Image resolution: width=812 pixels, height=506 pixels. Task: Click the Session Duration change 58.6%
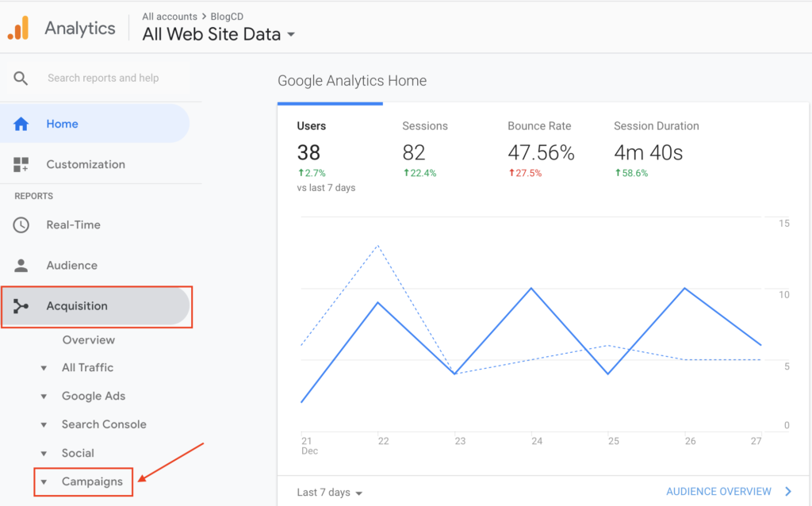click(631, 173)
